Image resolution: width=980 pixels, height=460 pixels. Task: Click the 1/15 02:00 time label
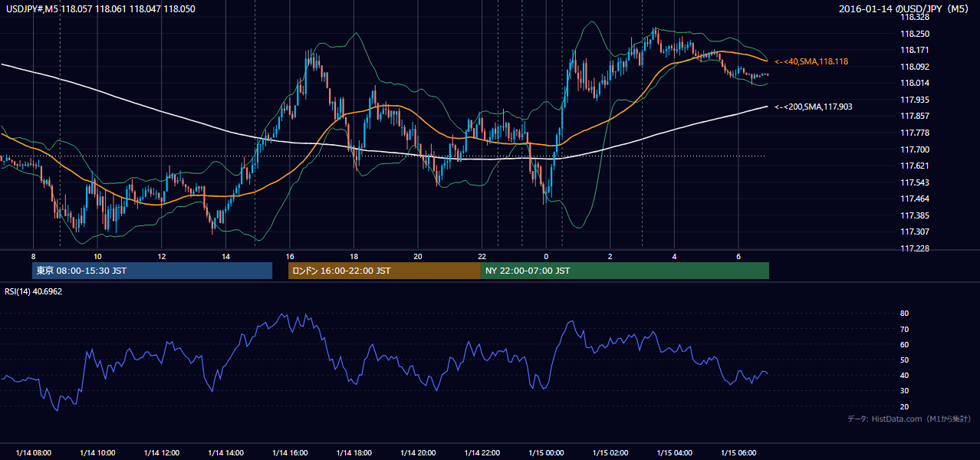[x=610, y=453]
